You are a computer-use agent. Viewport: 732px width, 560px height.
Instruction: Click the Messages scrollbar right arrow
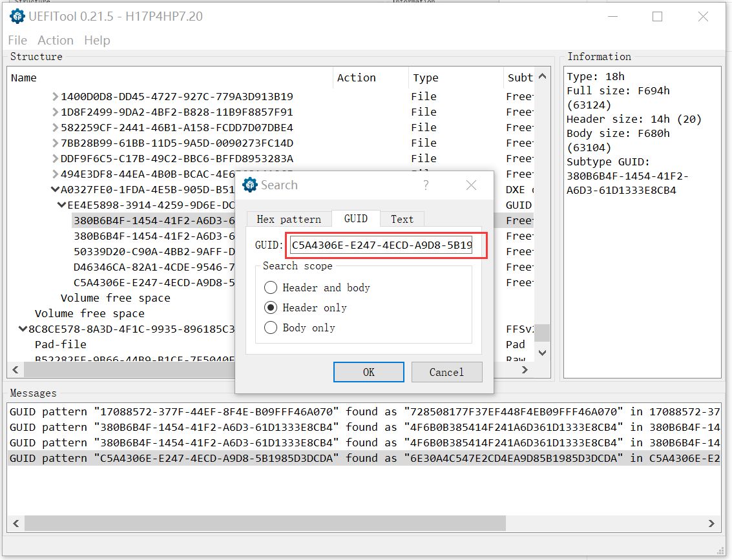tap(711, 523)
